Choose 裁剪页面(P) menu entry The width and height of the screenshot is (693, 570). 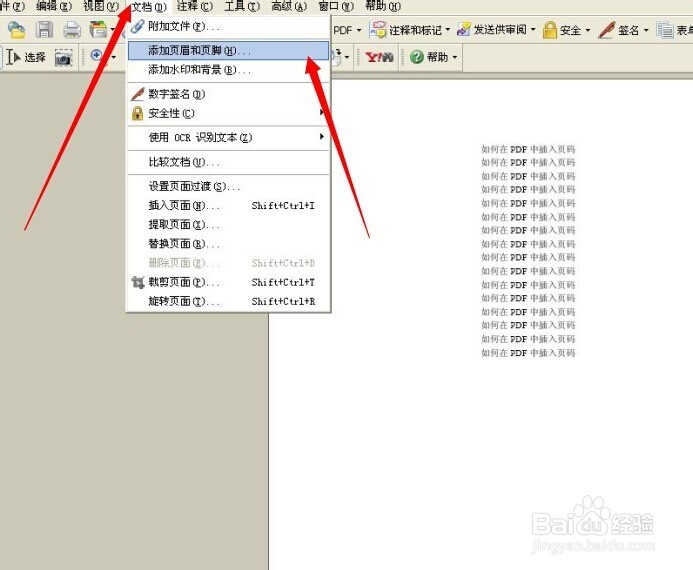pyautogui.click(x=228, y=282)
